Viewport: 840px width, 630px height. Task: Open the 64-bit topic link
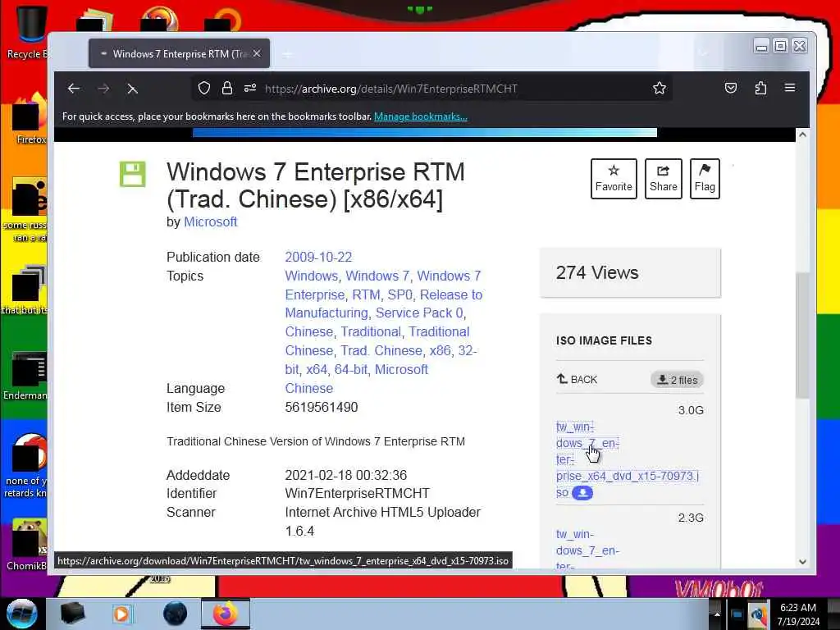(351, 370)
